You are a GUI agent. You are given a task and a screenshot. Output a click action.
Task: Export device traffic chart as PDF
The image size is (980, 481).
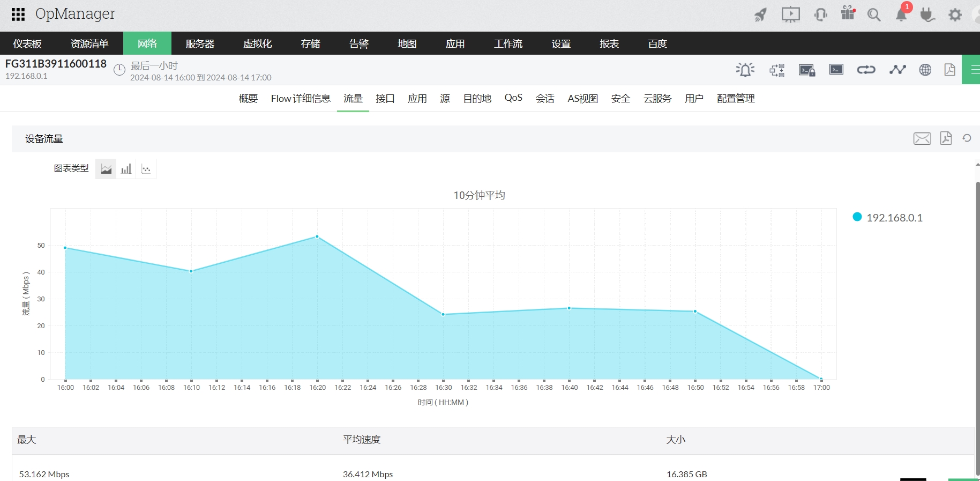click(x=946, y=138)
